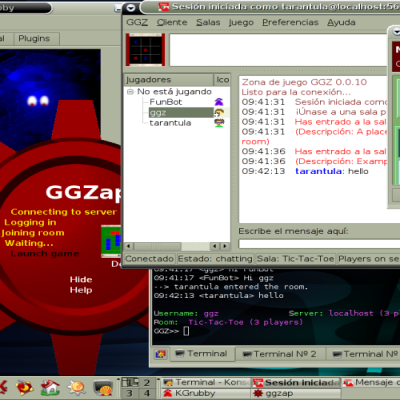The image size is (400, 400).
Task: Click the Tic-Tac-Toe board game icon
Action: 145,50
